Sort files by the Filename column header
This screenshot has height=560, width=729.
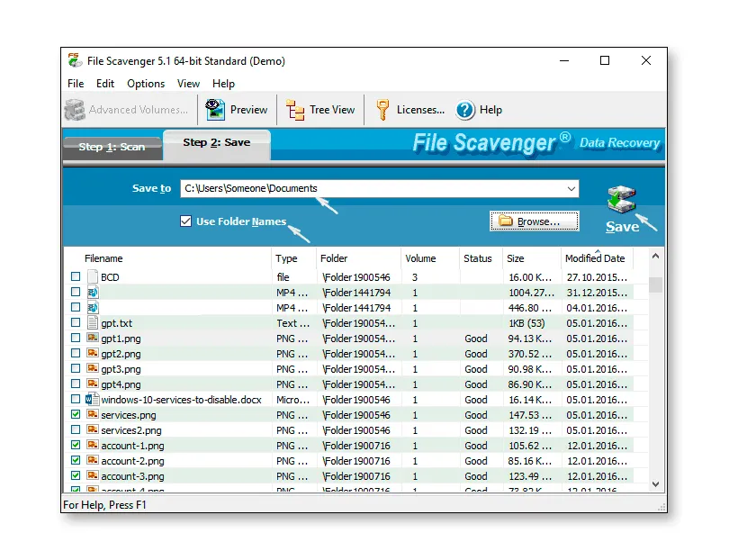point(103,258)
